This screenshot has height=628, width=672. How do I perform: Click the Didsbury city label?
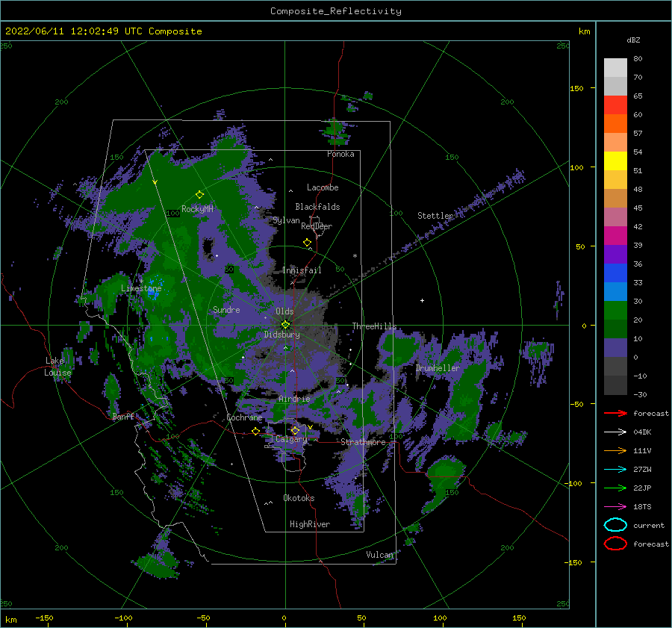[x=282, y=335]
